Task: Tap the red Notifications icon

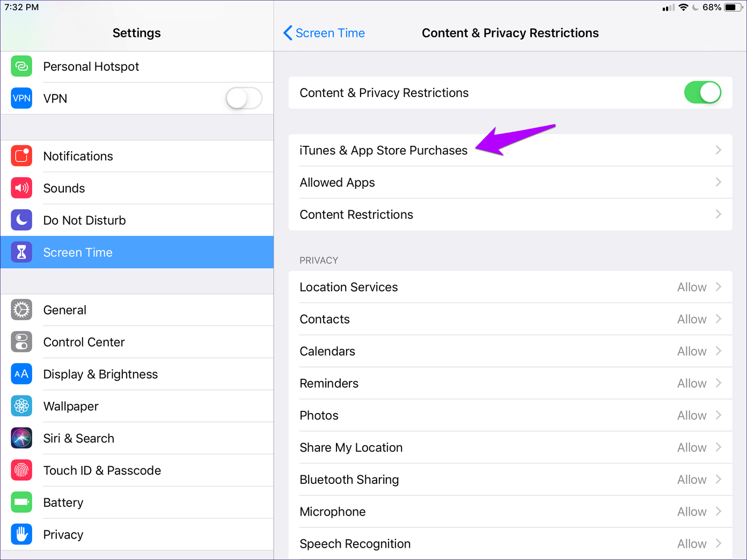Action: pyautogui.click(x=21, y=156)
